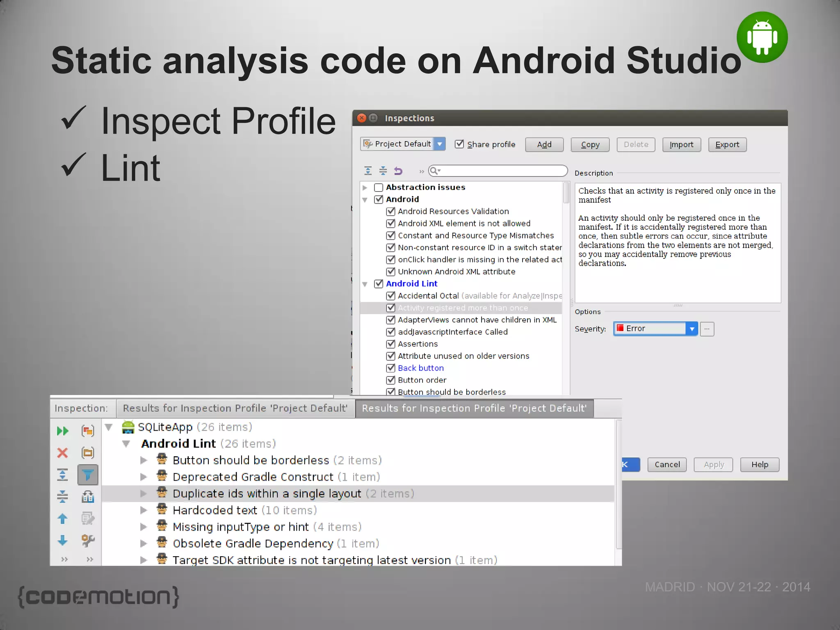Click the Copy profile button
Image resolution: width=840 pixels, height=630 pixels.
click(590, 144)
